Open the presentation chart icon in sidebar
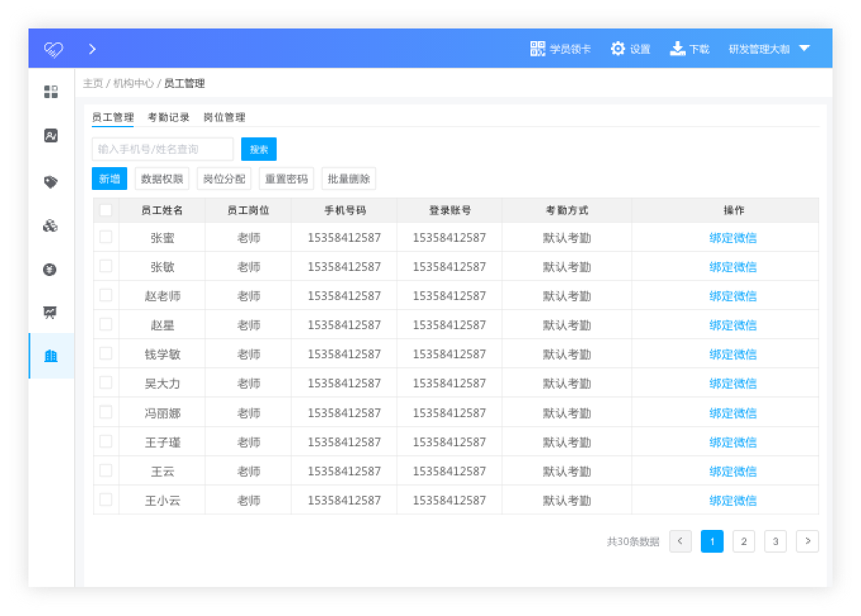The image size is (861, 616). 50,312
